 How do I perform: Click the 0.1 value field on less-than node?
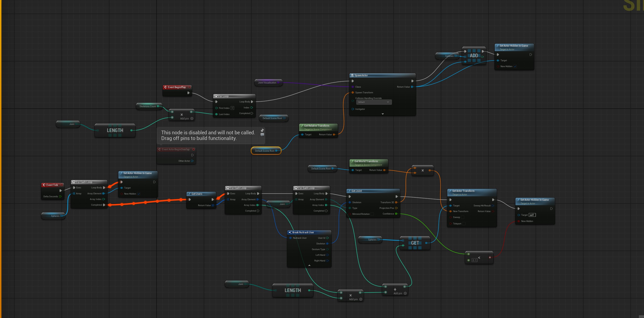click(x=474, y=260)
